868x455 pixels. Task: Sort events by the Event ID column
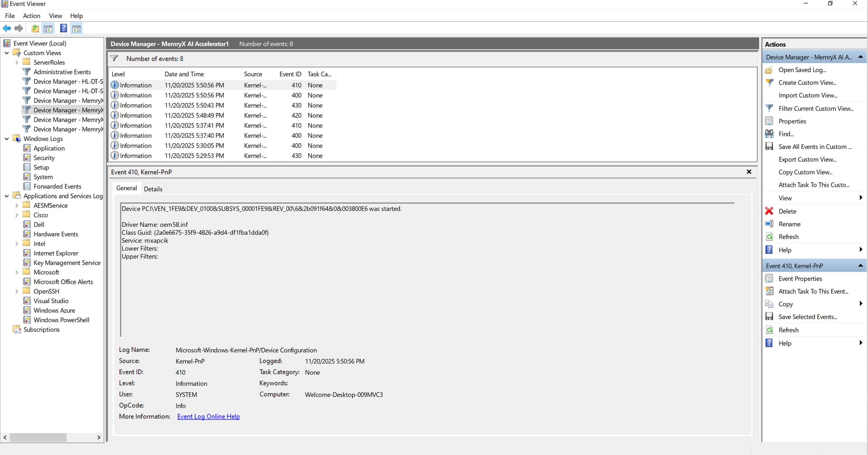coord(289,74)
